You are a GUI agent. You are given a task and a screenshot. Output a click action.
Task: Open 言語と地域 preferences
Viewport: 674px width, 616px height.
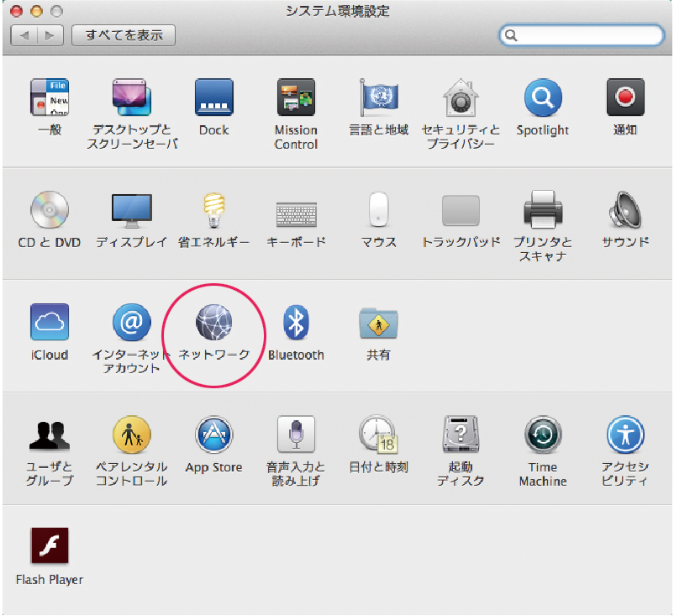378,97
